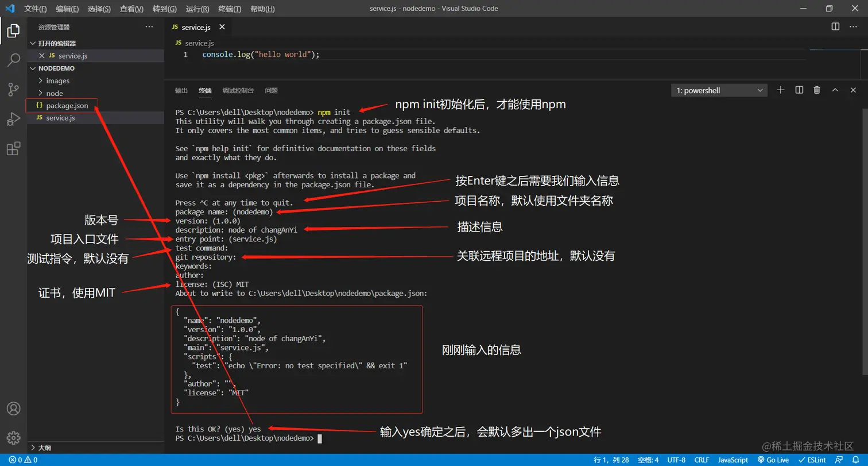The height and width of the screenshot is (466, 868).
Task: Open the Run and Debug panel
Action: (14, 118)
